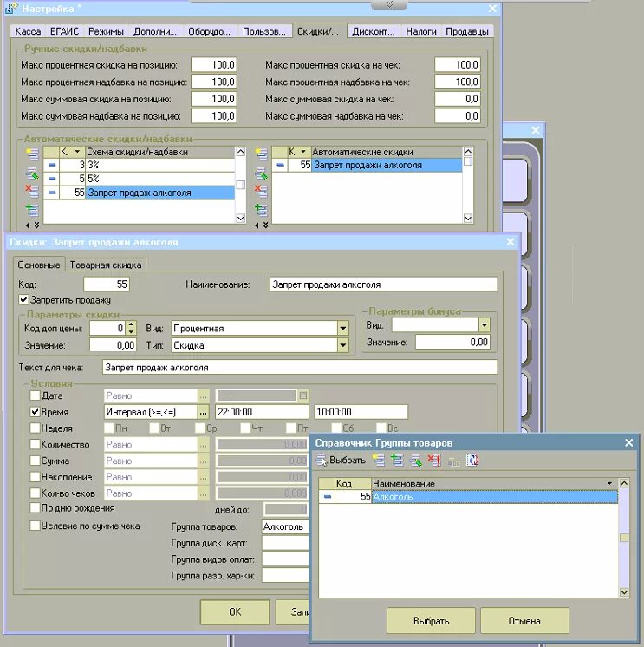644x647 pixels.
Task: Open the Товарная скидка tab
Action: [106, 265]
